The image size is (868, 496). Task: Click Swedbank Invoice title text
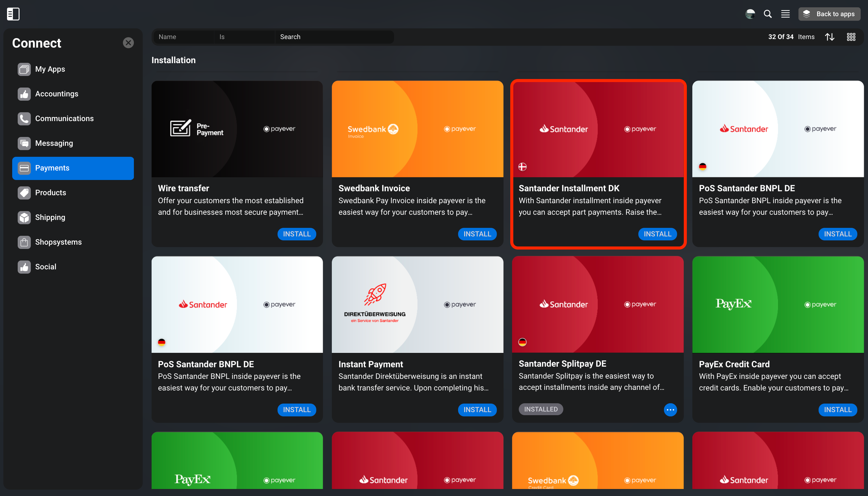[374, 188]
